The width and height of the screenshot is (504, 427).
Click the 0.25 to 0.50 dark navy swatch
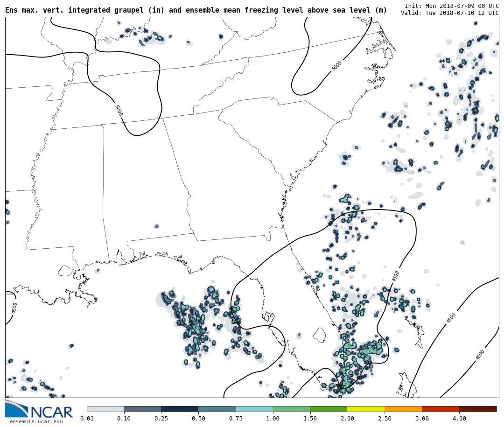click(x=180, y=409)
